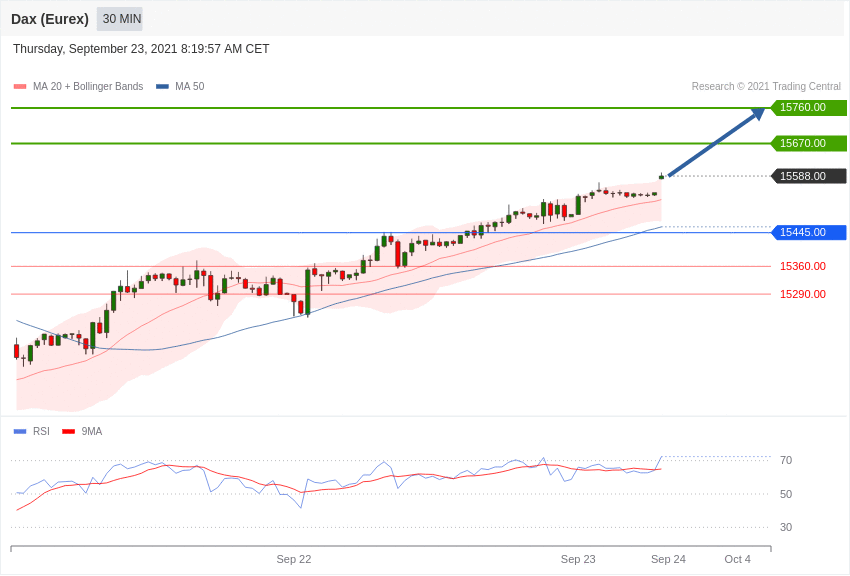Click the 15445.00 blue pivot label

click(x=808, y=232)
